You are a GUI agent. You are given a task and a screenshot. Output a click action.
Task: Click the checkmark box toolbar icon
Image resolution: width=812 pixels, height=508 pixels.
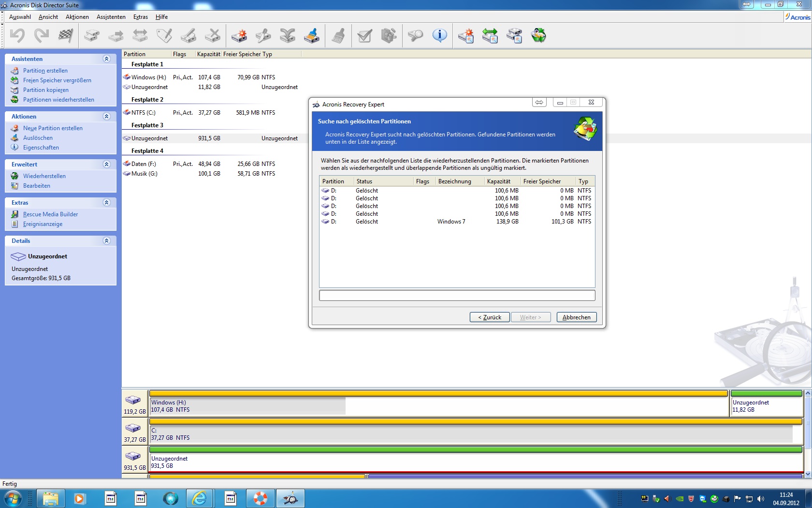pyautogui.click(x=364, y=35)
